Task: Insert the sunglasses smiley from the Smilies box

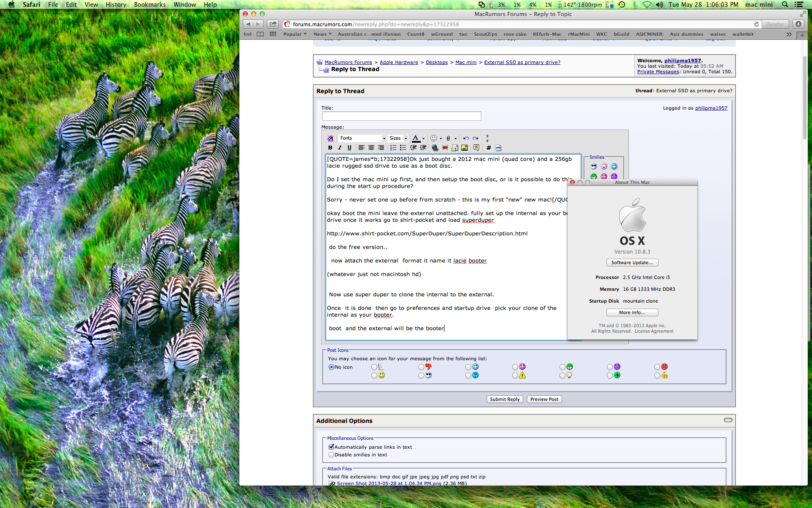Action: [x=594, y=166]
